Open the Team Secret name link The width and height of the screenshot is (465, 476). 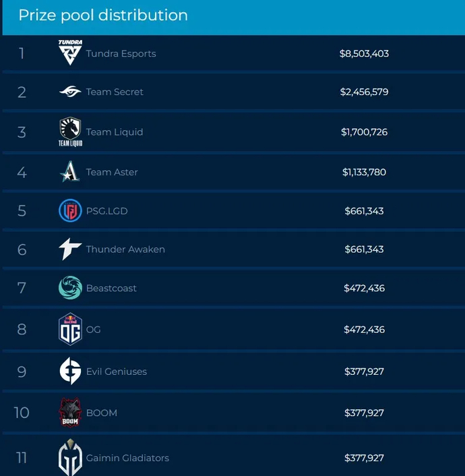[115, 92]
